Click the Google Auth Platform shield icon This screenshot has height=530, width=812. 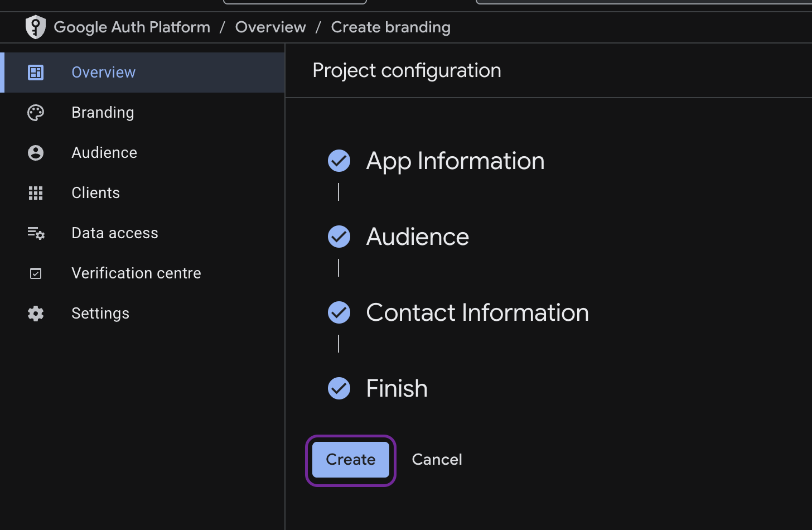[x=36, y=27]
